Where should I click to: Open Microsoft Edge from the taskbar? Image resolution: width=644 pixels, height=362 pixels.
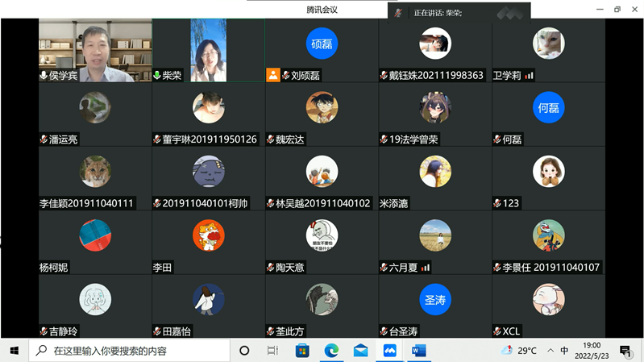pyautogui.click(x=331, y=351)
